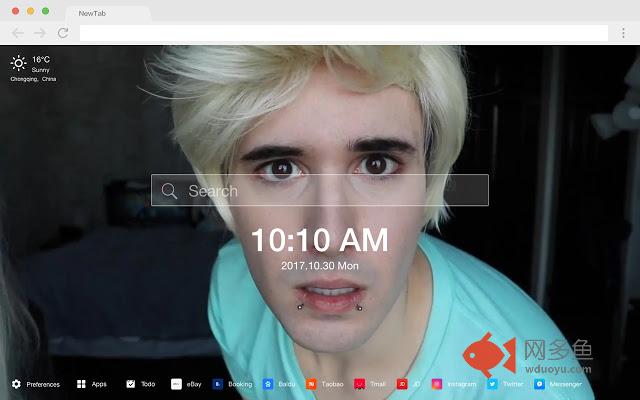Viewport: 640px width, 400px height.
Task: Click the Chongqing, China location text
Action: tap(33, 79)
